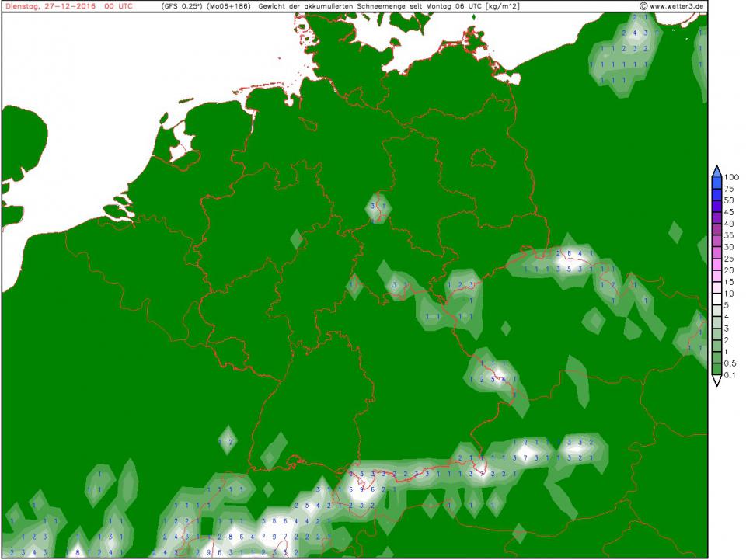The image size is (746, 560).
Task: Pick the blue swatch between 75 and 100
Action: [x=716, y=183]
